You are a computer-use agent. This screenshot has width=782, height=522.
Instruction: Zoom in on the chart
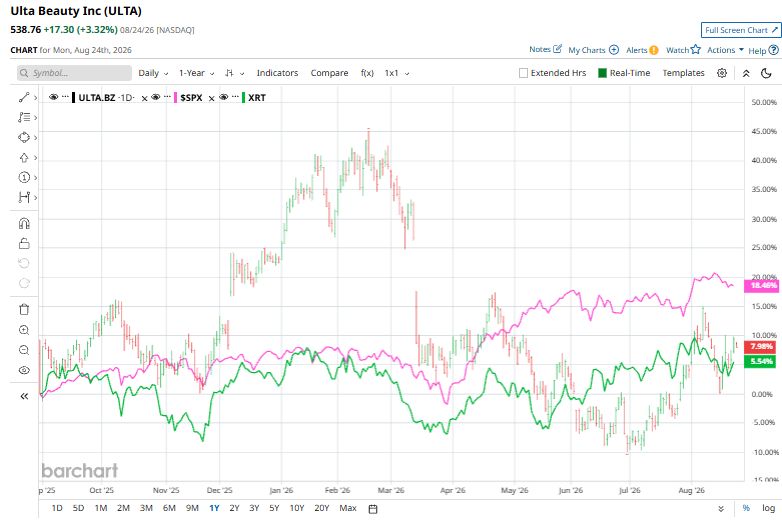(x=24, y=330)
